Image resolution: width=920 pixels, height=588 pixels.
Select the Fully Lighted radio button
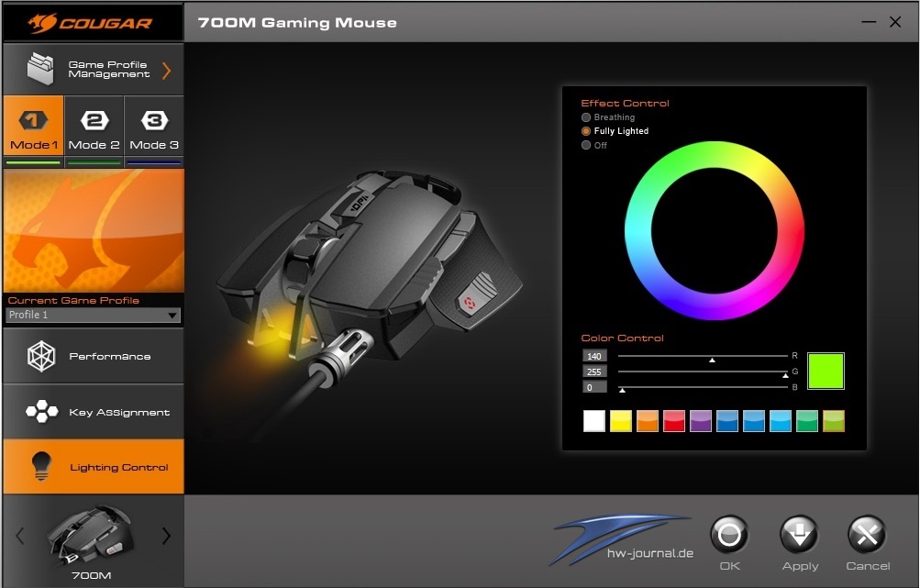585,131
